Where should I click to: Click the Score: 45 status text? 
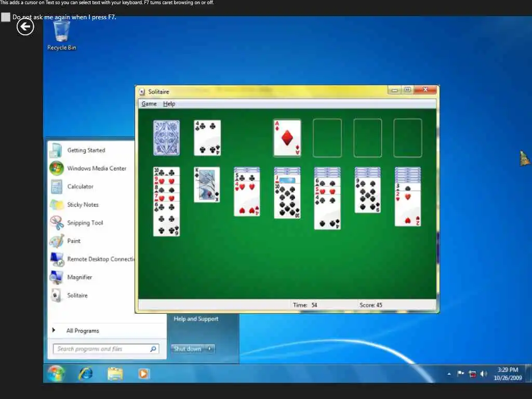point(371,305)
